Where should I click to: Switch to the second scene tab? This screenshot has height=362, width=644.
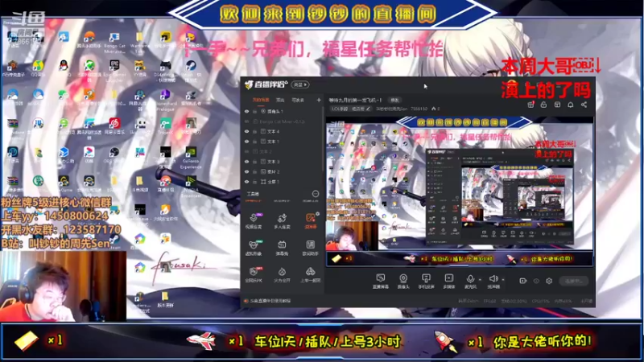280,100
